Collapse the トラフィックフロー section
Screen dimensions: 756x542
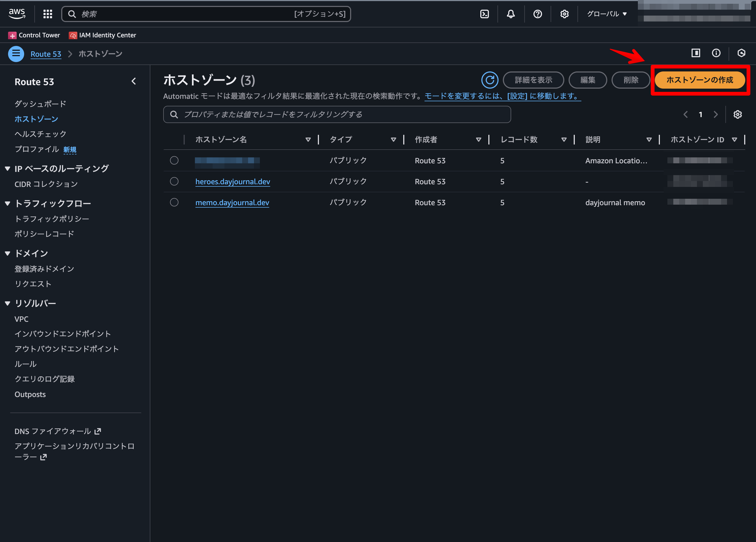[x=8, y=204]
